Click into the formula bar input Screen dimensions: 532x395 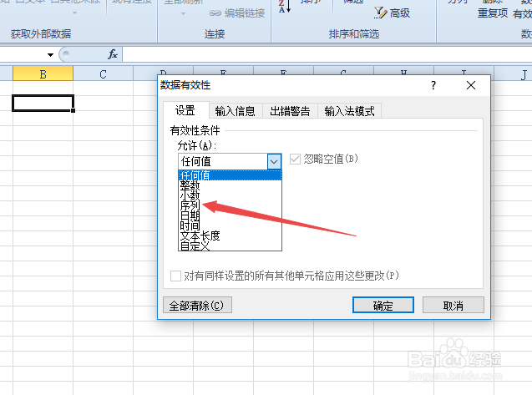click(x=327, y=54)
